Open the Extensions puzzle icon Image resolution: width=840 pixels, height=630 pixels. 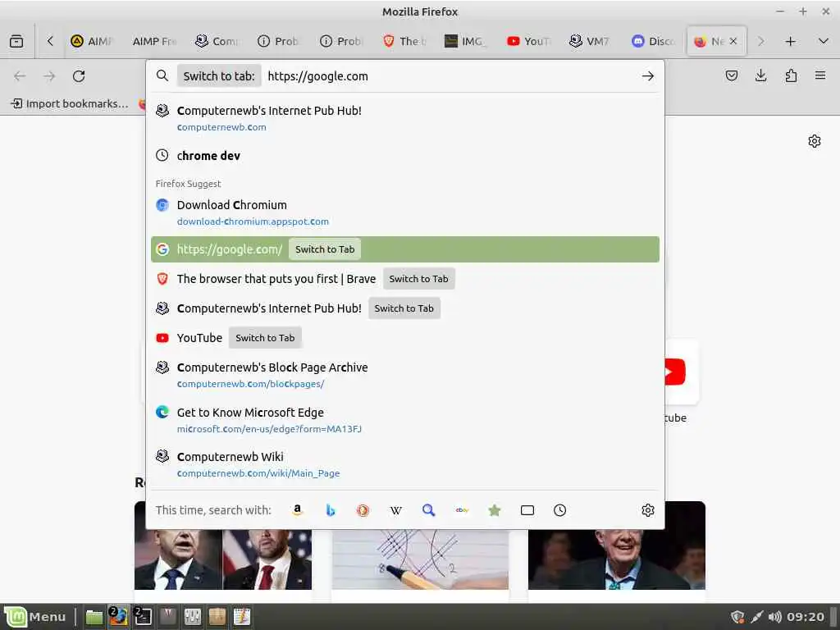coord(791,75)
